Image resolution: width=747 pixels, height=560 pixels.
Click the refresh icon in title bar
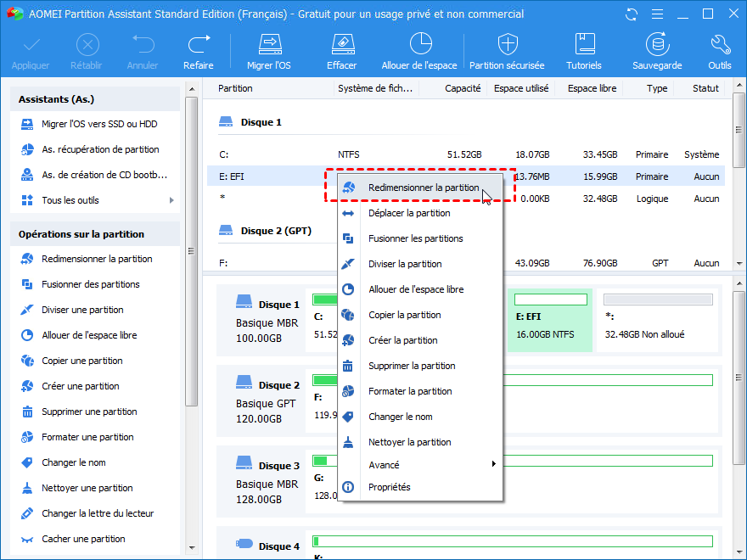[631, 14]
